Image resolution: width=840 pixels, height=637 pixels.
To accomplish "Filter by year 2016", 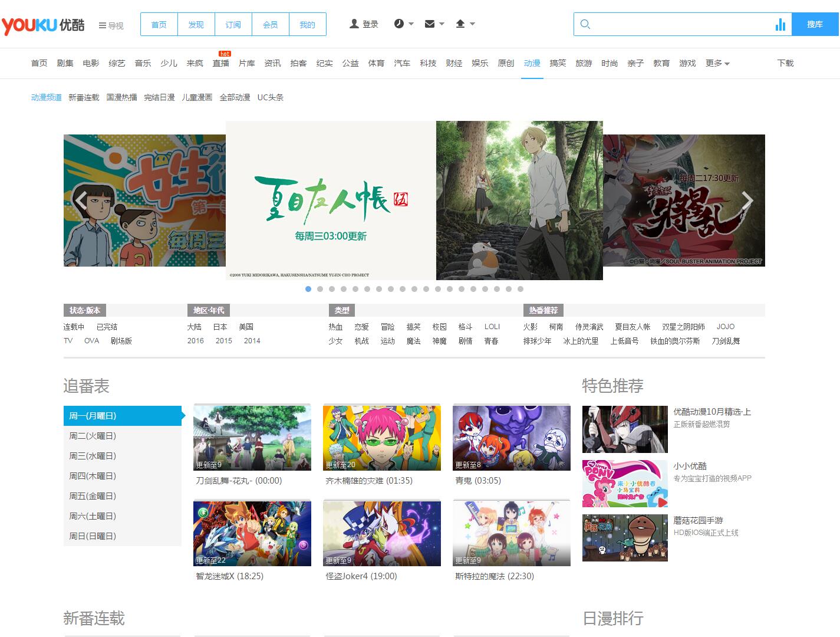I will pyautogui.click(x=196, y=341).
